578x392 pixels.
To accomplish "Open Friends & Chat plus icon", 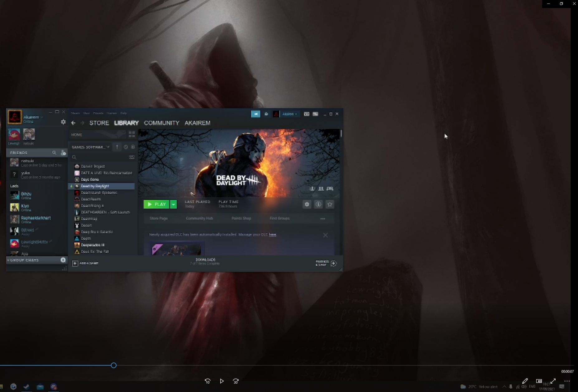I will [x=334, y=263].
